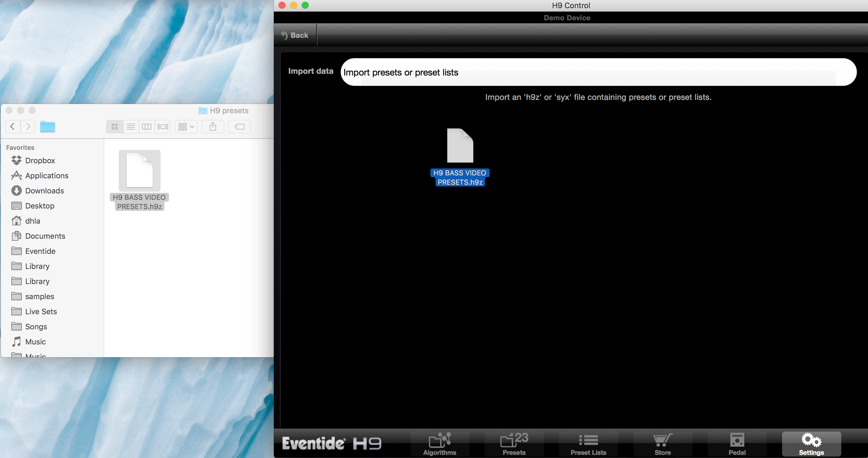The width and height of the screenshot is (868, 458).
Task: Open the Store tab
Action: pyautogui.click(x=662, y=444)
